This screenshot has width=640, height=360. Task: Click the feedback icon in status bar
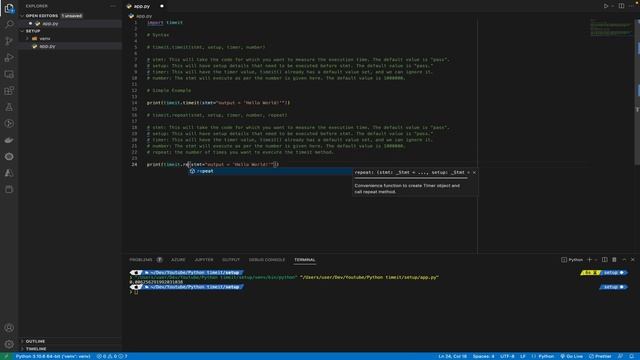[620, 356]
